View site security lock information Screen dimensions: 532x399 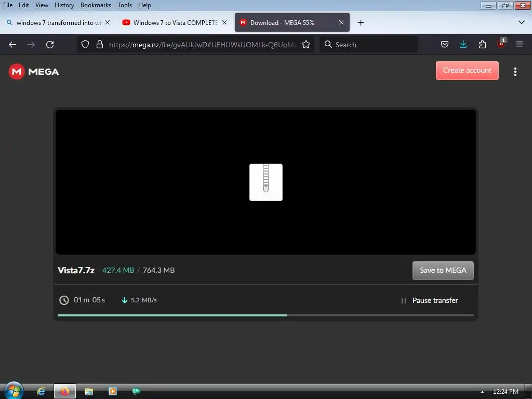point(99,45)
